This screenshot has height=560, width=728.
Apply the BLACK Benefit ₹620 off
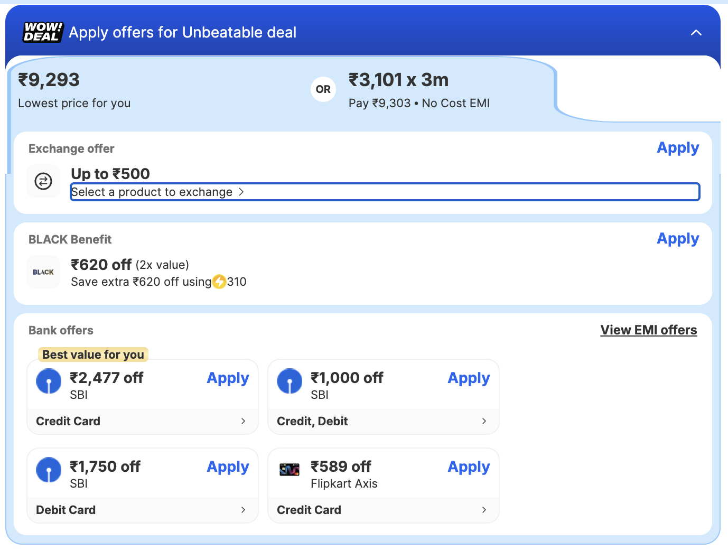coord(677,239)
